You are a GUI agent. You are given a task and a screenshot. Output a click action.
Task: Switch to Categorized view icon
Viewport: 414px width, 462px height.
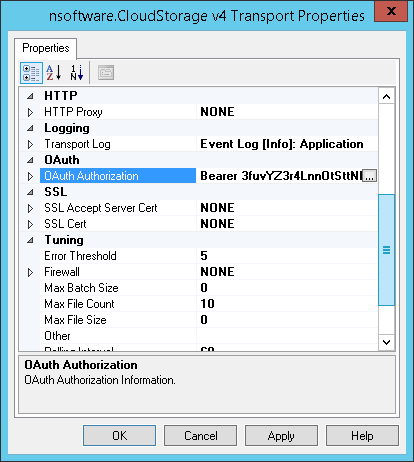coord(31,73)
